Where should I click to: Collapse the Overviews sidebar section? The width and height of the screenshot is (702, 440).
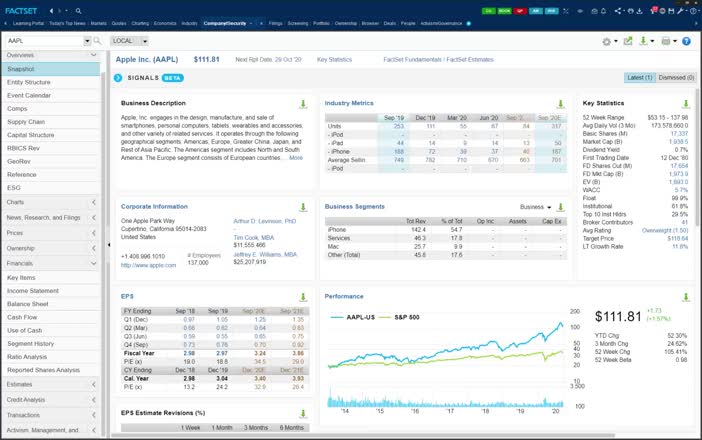point(94,55)
